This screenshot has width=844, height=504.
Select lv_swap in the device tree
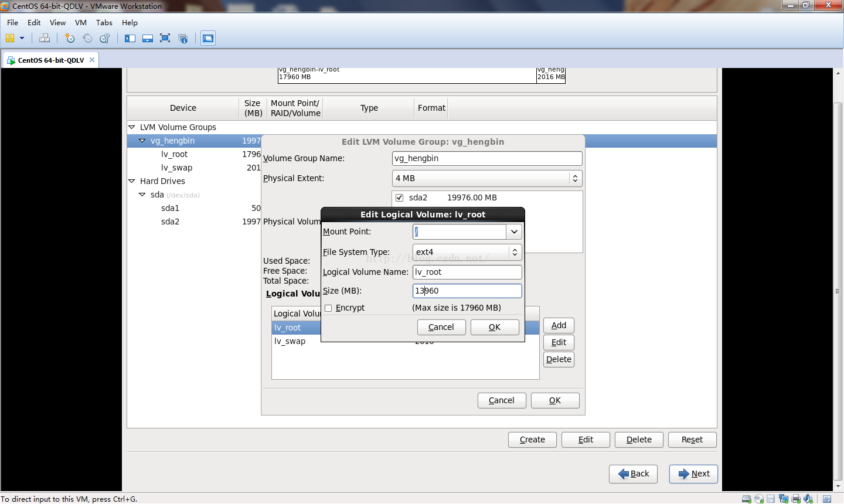pos(176,168)
